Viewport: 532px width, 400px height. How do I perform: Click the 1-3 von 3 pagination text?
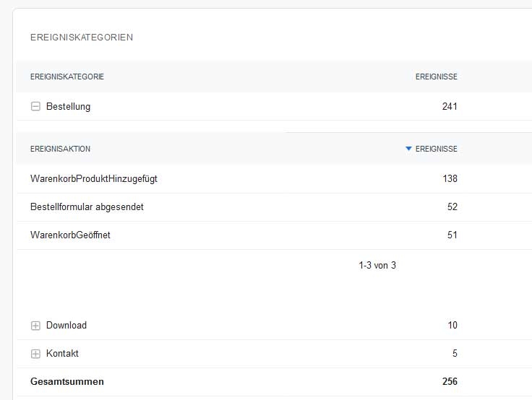pyautogui.click(x=377, y=266)
